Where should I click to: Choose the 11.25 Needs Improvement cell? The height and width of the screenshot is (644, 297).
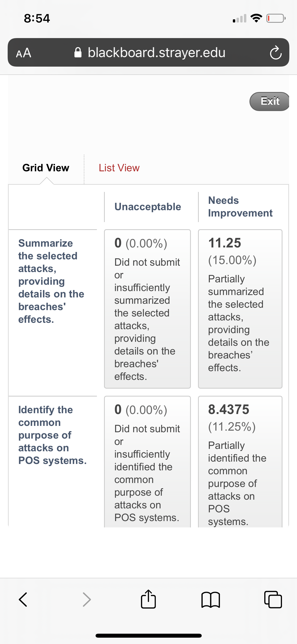pos(240,309)
